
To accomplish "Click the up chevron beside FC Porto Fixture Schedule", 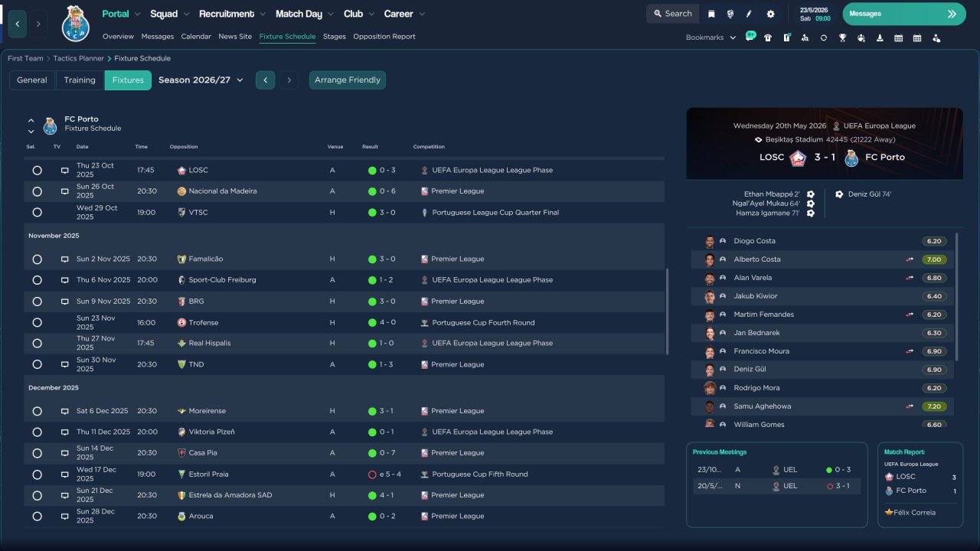I will click(x=31, y=120).
